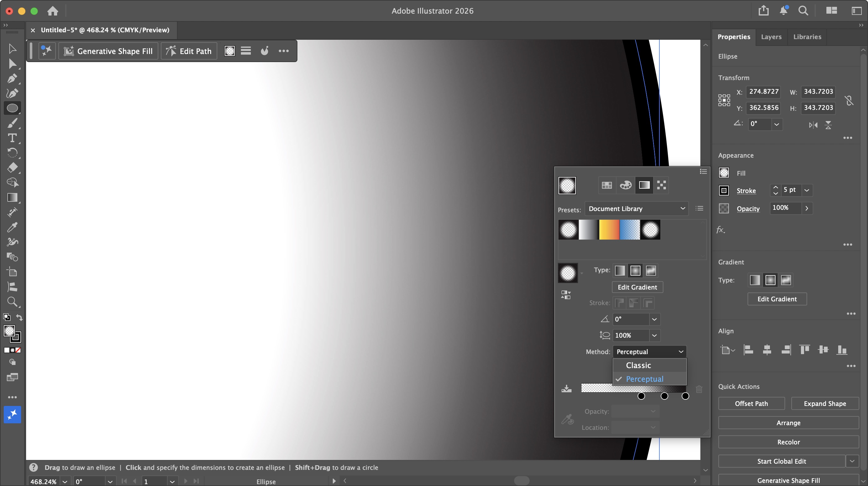Select the middle gradient stop on the slider

tap(664, 396)
